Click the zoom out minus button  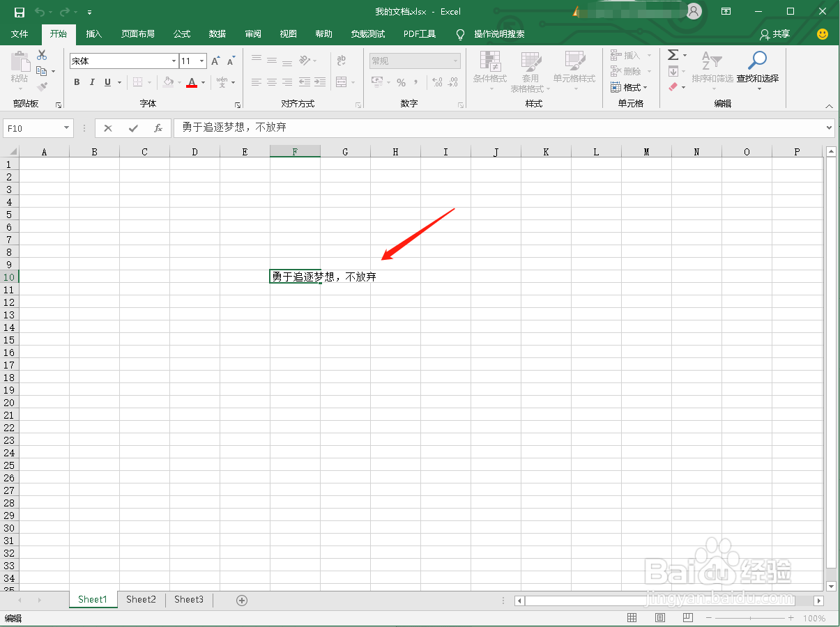point(708,618)
